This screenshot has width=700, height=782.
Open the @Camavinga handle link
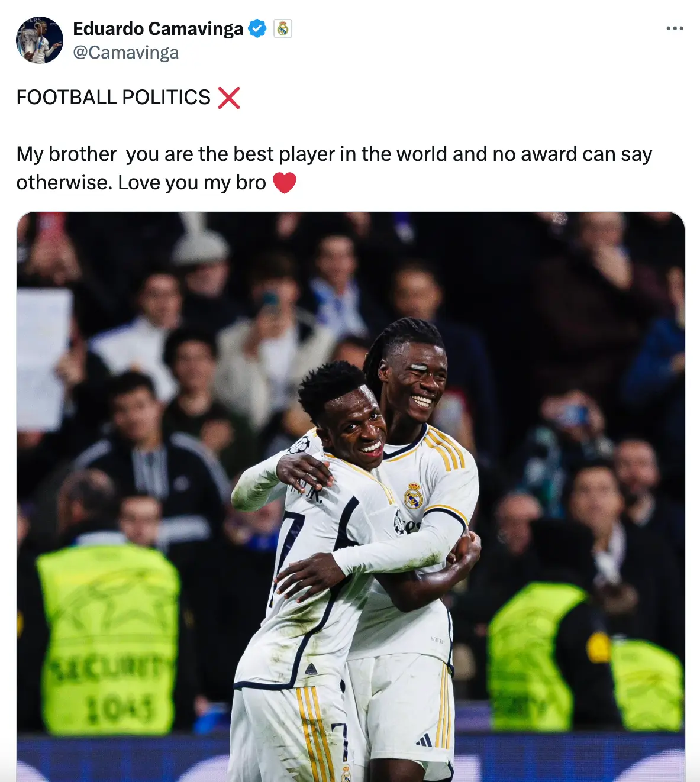pos(125,53)
